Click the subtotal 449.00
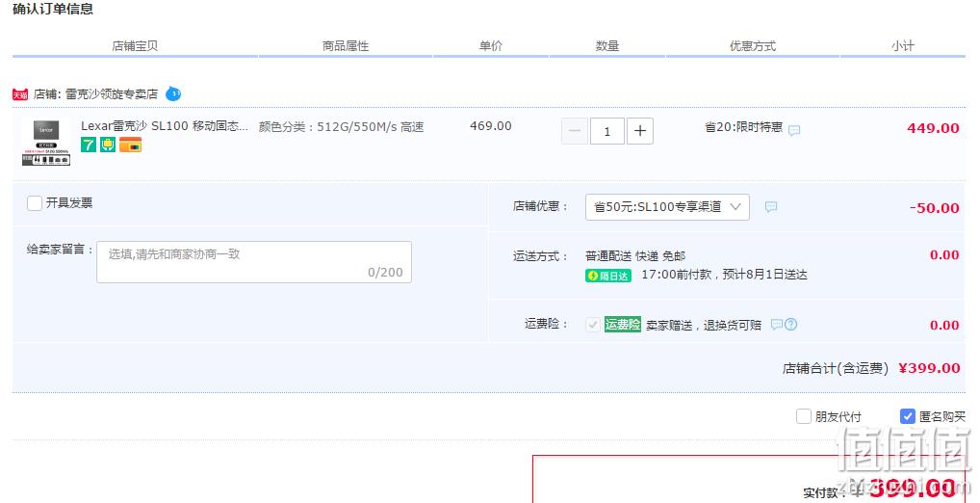The height and width of the screenshot is (503, 980). [x=933, y=128]
